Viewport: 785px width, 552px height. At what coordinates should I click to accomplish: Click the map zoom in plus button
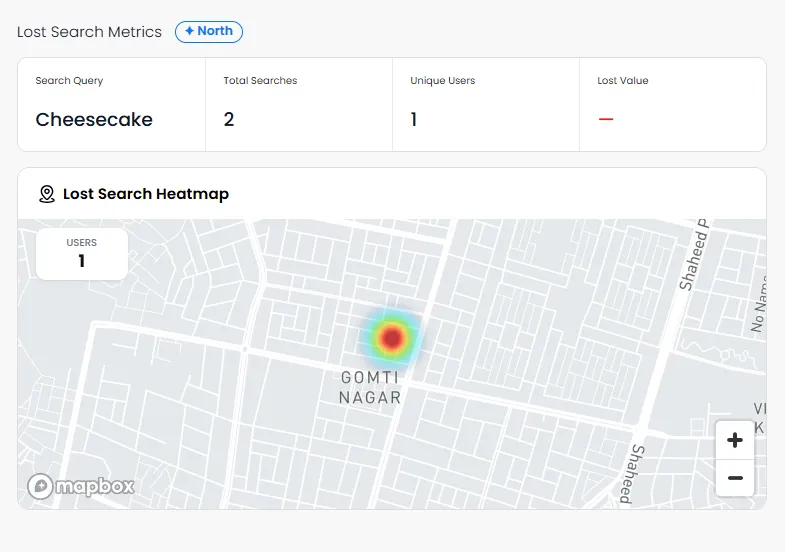pyautogui.click(x=735, y=440)
